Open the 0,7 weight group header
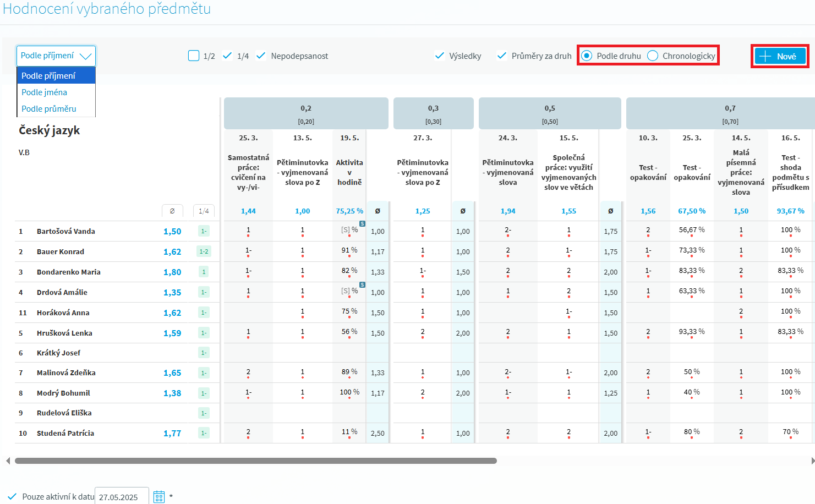The height and width of the screenshot is (504, 815). click(x=721, y=113)
